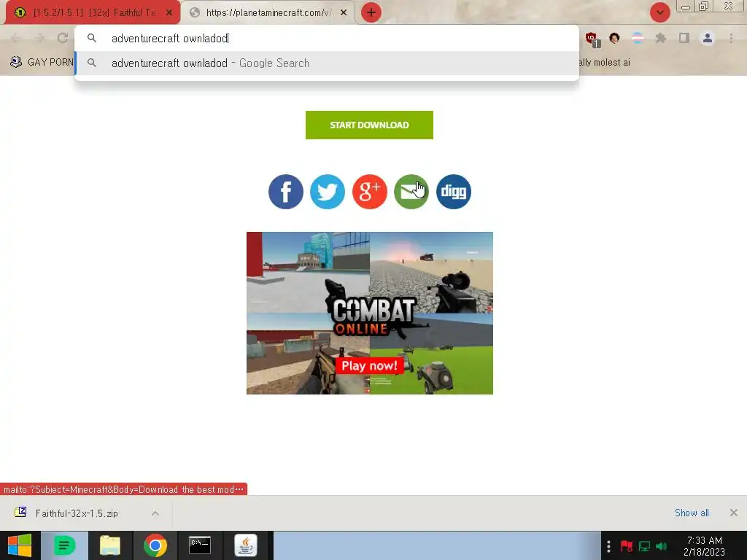Share by email using the envelope icon

(411, 192)
